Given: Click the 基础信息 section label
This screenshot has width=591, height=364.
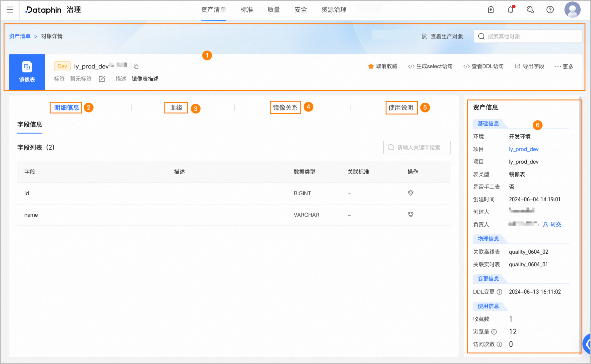Looking at the screenshot, I should (x=488, y=124).
